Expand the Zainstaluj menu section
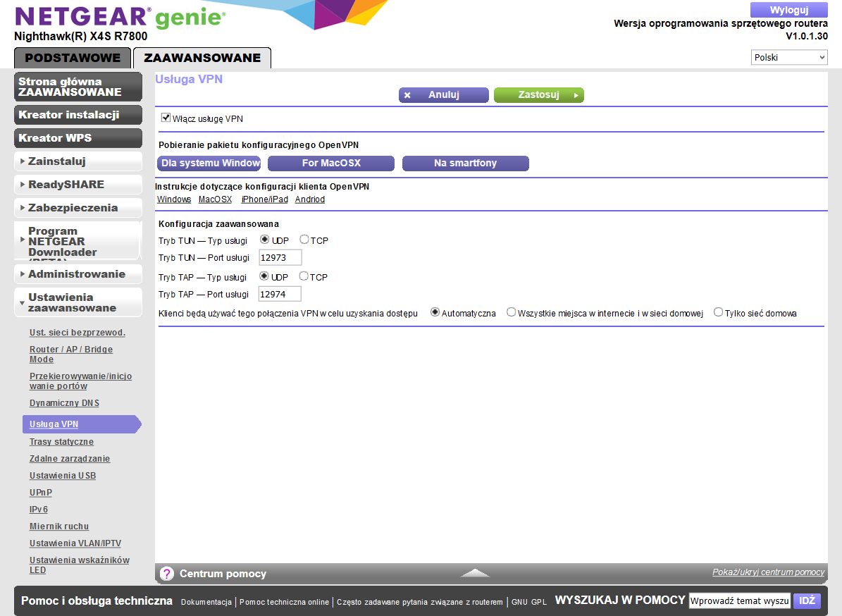This screenshot has height=616, width=842. coord(78,161)
